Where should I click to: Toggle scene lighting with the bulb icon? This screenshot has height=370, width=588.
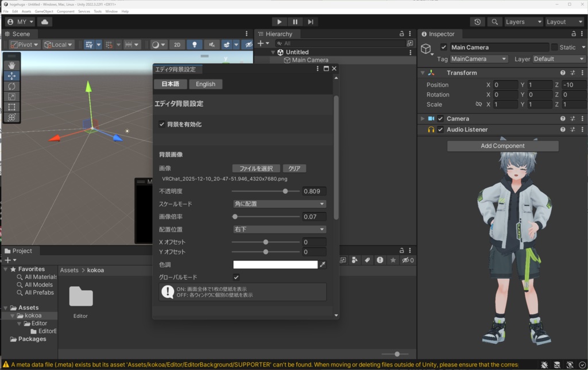pyautogui.click(x=195, y=44)
